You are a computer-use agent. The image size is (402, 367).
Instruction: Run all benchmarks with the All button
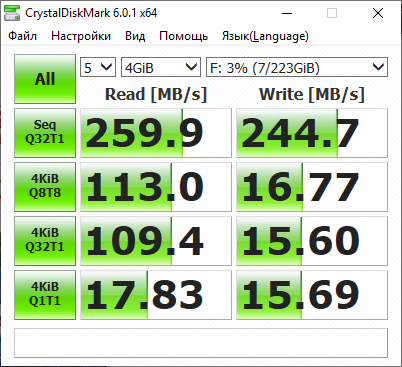tap(45, 79)
